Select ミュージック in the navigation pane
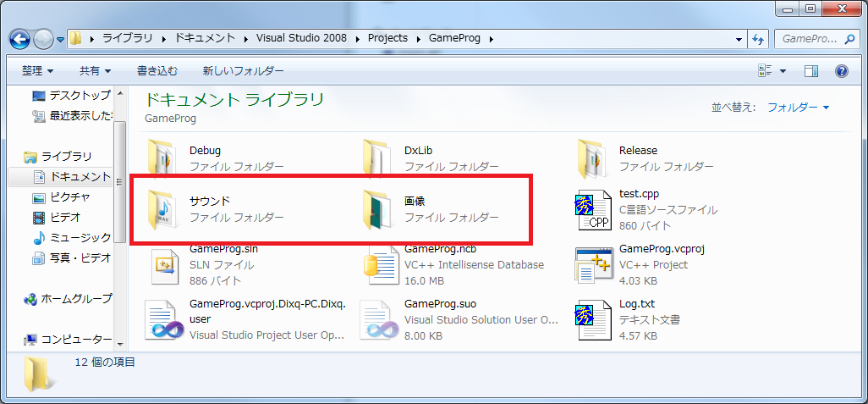Screen dimensions: 868x404 72,238
